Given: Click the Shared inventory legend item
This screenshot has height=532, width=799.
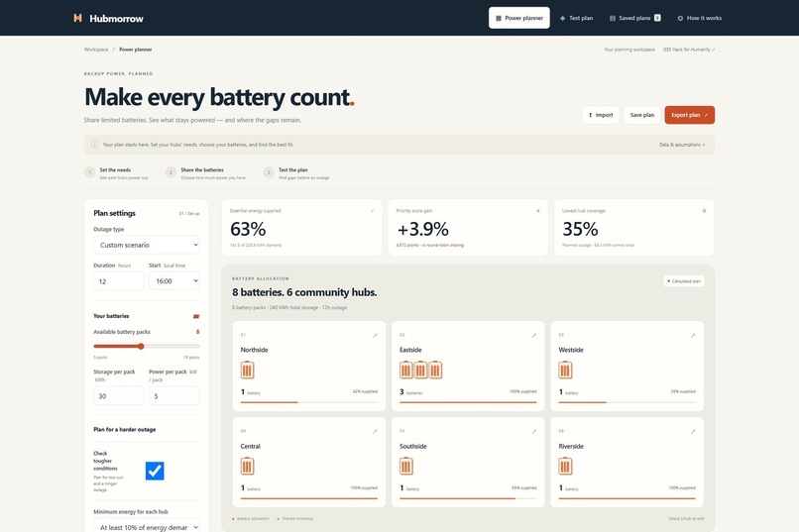Looking at the screenshot, I should (x=295, y=519).
